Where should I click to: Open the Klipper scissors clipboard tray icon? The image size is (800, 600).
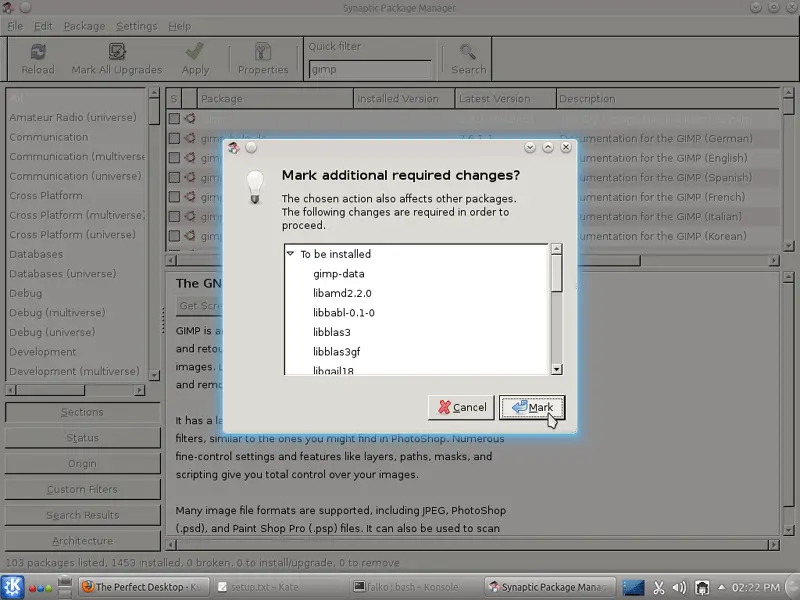[x=659, y=588]
